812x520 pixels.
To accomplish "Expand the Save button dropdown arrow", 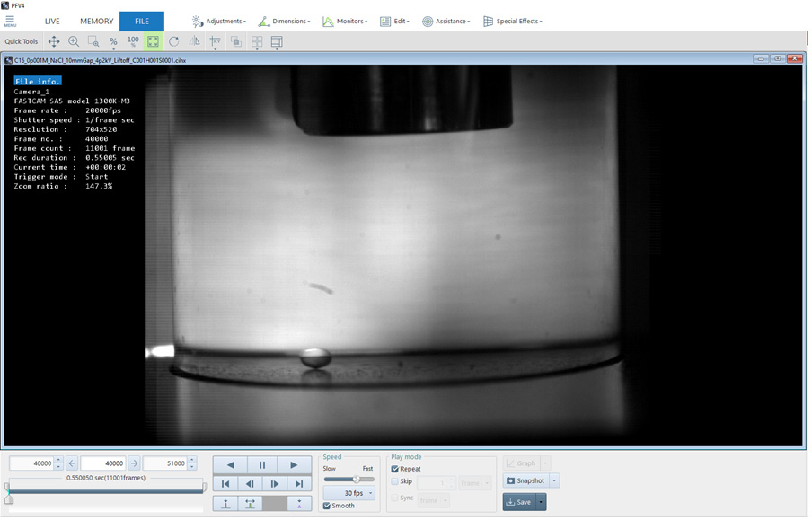I will coord(541,502).
